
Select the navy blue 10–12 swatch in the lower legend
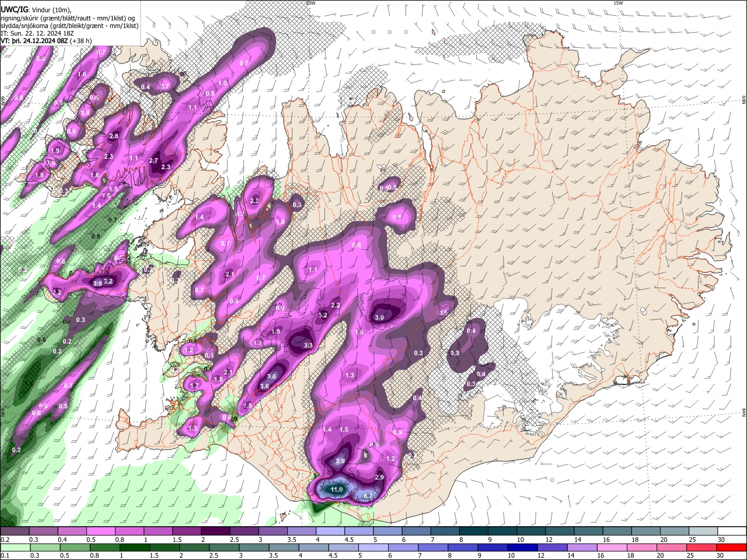[522, 547]
